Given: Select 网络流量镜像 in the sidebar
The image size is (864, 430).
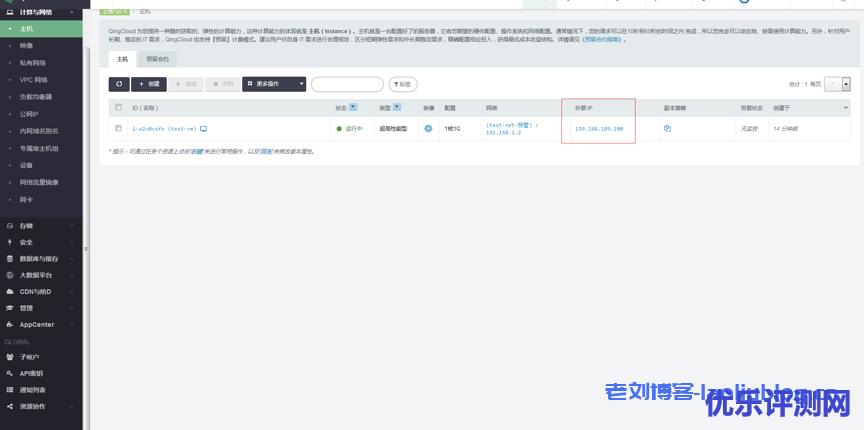Looking at the screenshot, I should coord(41,182).
